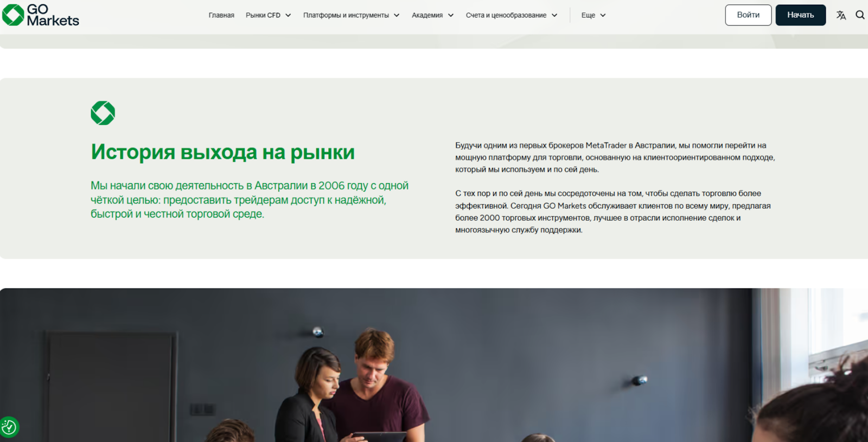The width and height of the screenshot is (868, 442).
Task: Open cookie preferences icon at bottom-left
Action: 9,427
